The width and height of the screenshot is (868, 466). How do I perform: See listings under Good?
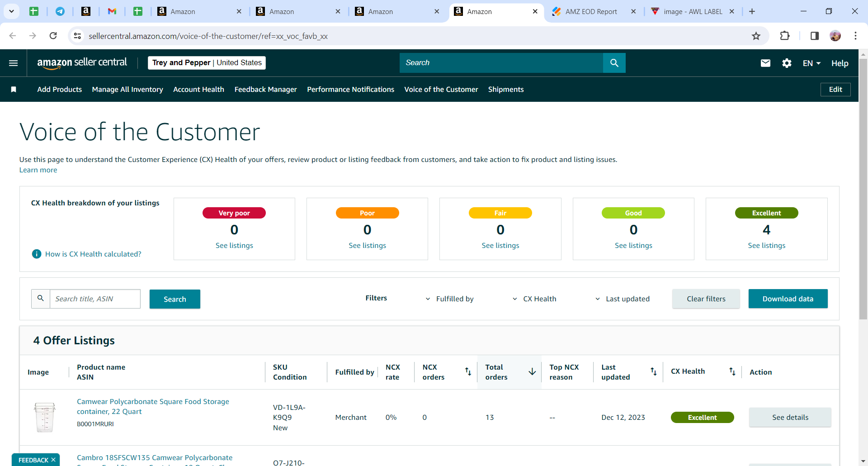pos(633,245)
